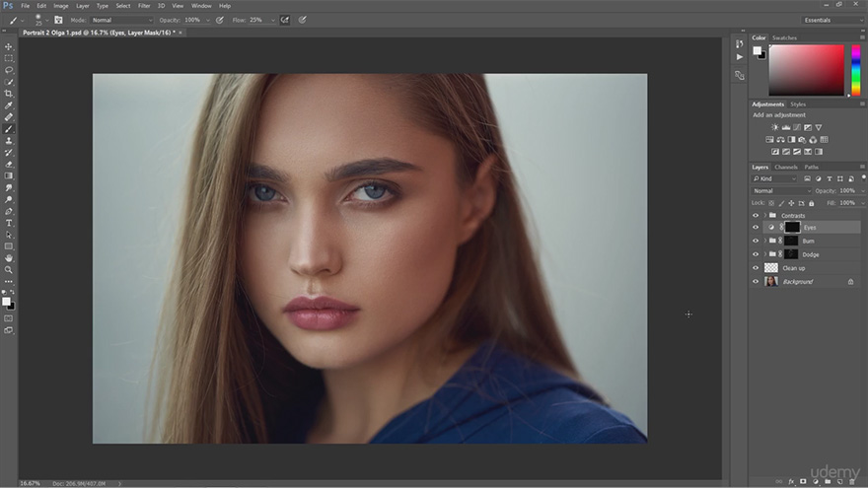Select the Horizontal Type tool

8,223
